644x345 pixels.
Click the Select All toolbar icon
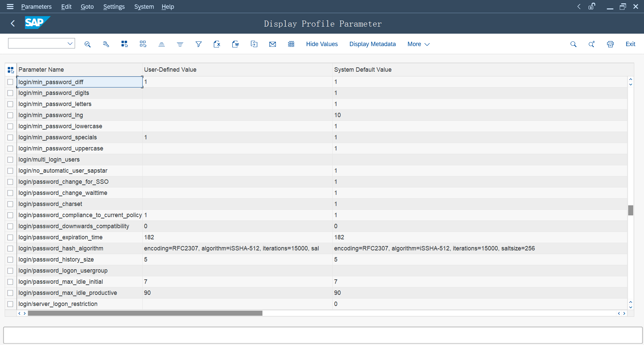[x=124, y=44]
